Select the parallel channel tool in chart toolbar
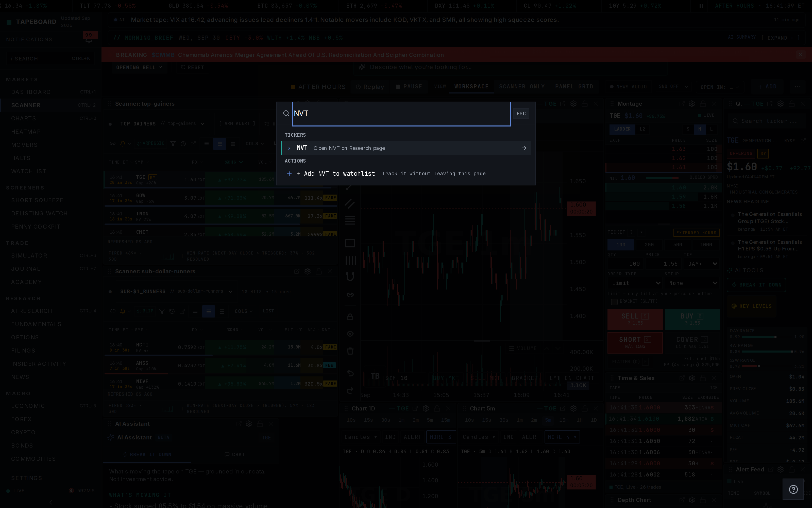Viewport: 812px width, 508px height. pyautogui.click(x=350, y=204)
